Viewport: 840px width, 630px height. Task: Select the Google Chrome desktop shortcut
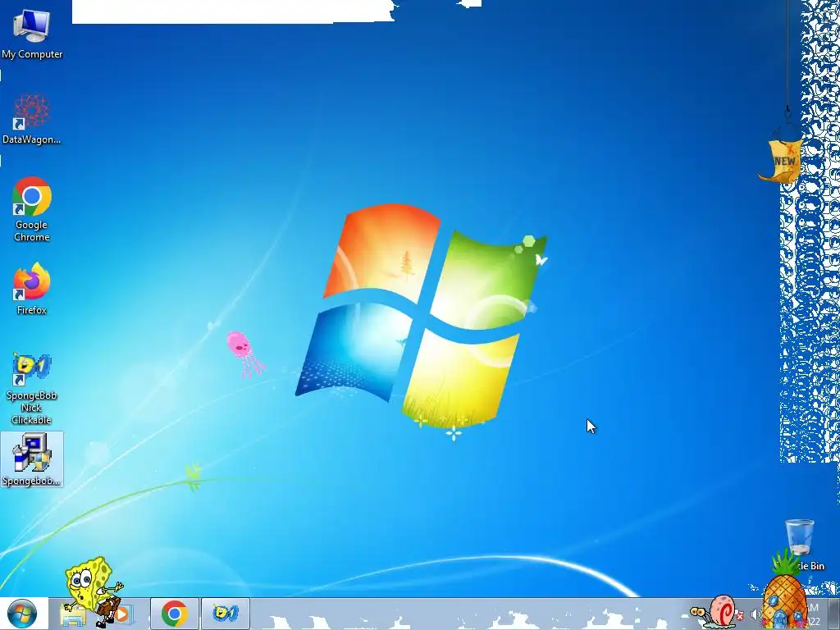tap(32, 209)
